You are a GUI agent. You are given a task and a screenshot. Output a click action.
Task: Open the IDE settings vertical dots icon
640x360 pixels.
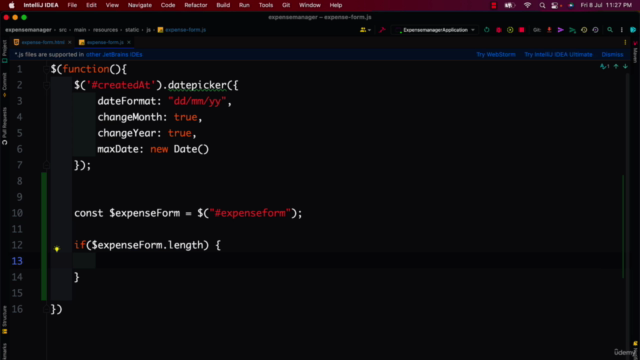click(622, 30)
